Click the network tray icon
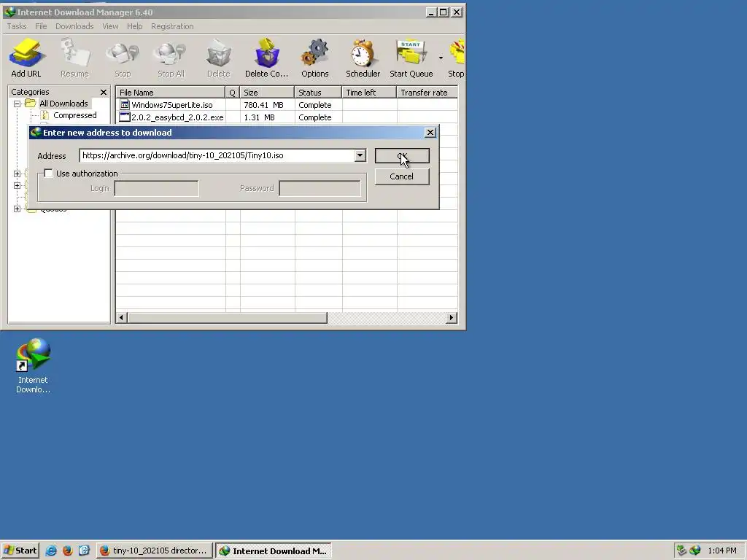This screenshot has height=560, width=747. pos(682,551)
